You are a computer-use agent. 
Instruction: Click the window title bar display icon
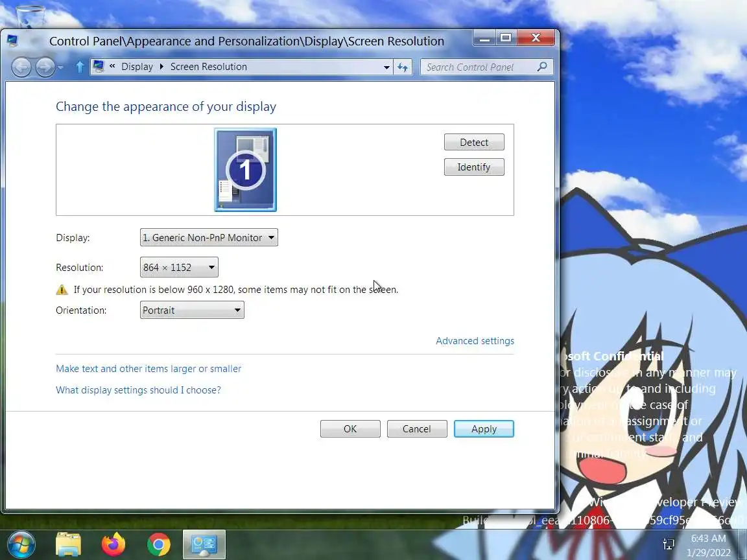(12, 40)
